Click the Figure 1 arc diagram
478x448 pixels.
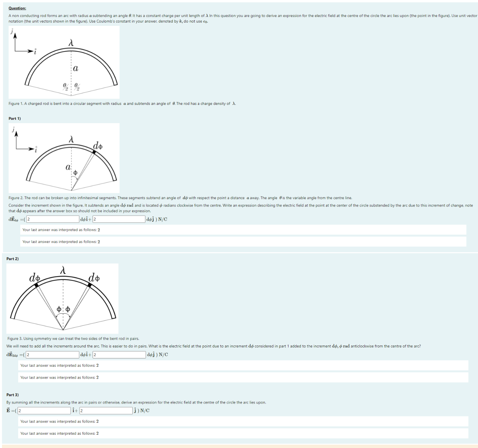(x=64, y=62)
